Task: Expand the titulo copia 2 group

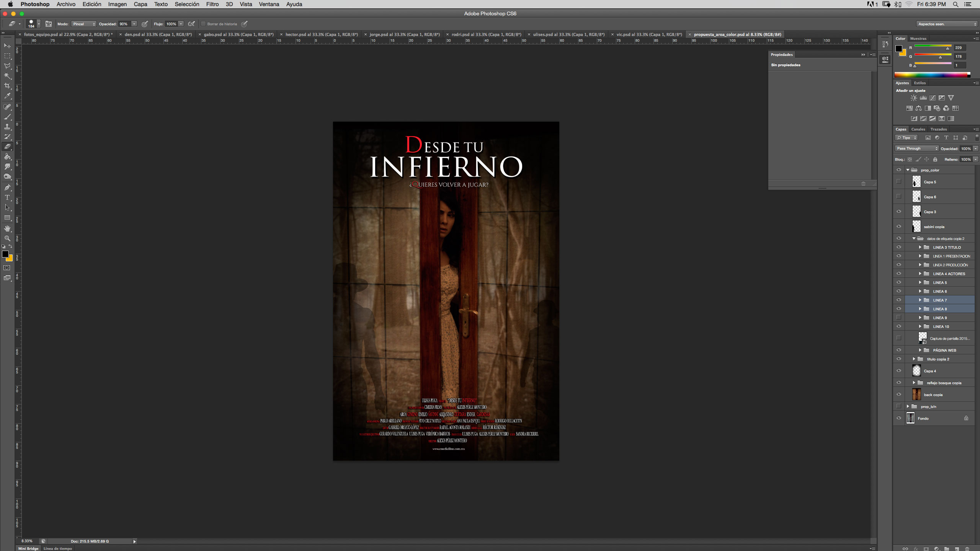Action: 914,359
